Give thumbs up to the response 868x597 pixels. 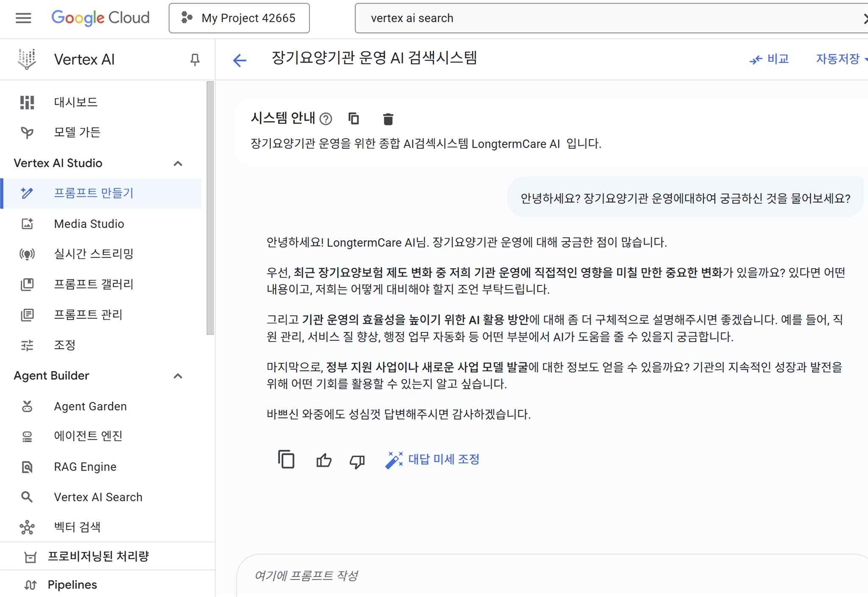click(x=324, y=460)
